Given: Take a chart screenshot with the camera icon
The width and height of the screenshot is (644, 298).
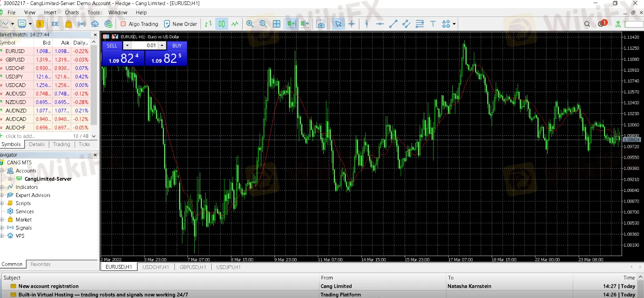Looking at the screenshot, I should 320,24.
